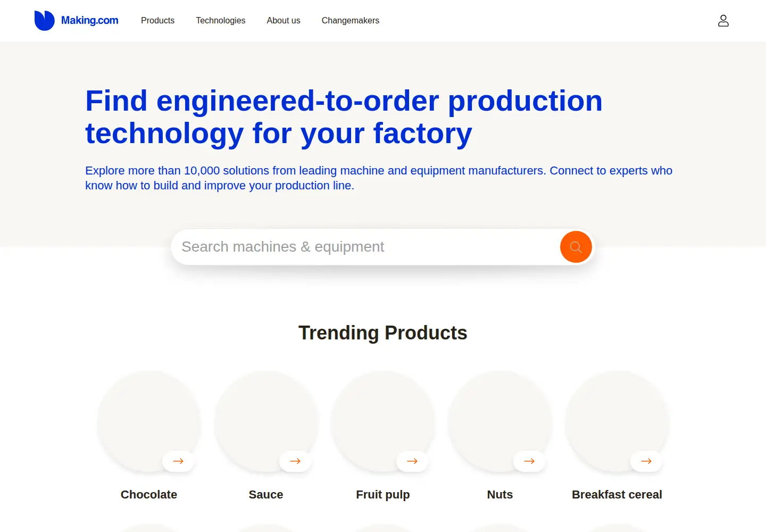
Task: Click the Trending Products heading
Action: coord(383,333)
